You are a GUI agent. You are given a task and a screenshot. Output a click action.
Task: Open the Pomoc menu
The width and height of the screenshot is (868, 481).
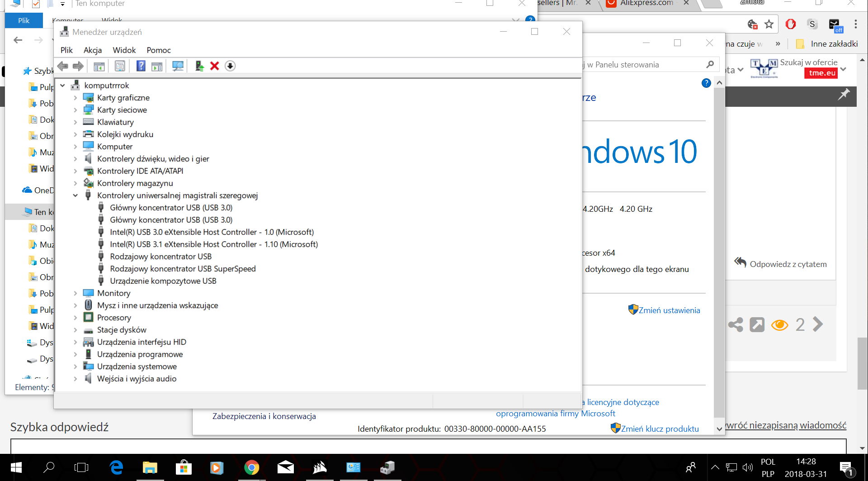(159, 50)
